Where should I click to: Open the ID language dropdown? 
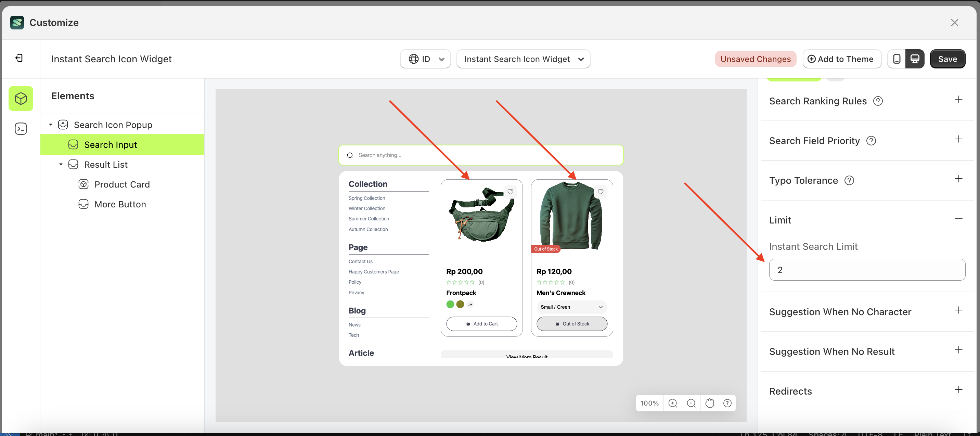coord(425,59)
